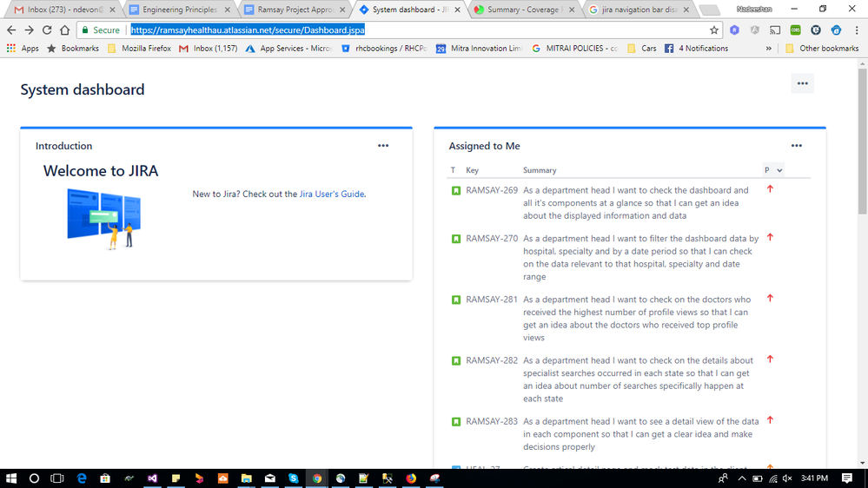Viewport: 868px width, 488px height.
Task: Click the priority arrow of RAMSAY-283
Action: point(770,420)
